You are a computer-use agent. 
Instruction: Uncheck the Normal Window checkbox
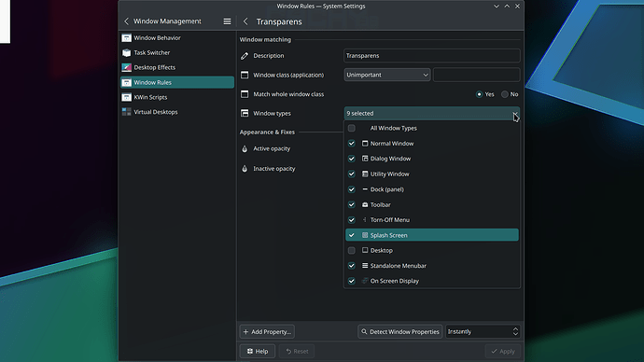click(352, 144)
